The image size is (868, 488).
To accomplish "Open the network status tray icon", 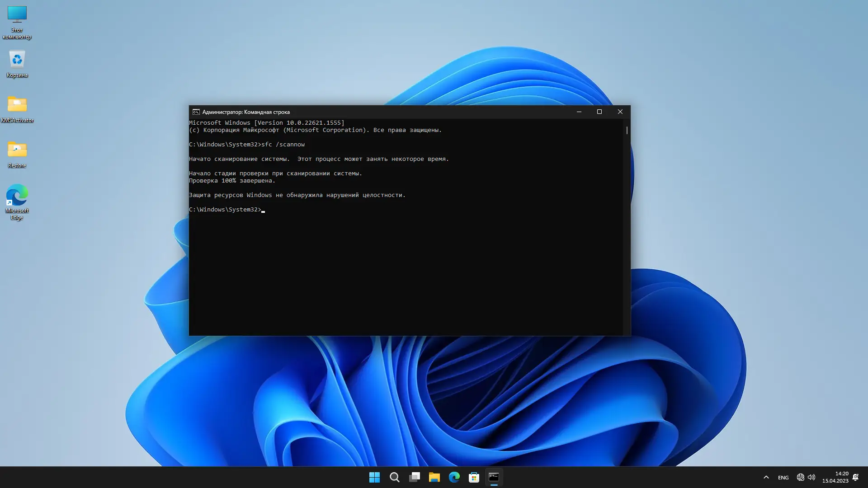I will (x=800, y=477).
